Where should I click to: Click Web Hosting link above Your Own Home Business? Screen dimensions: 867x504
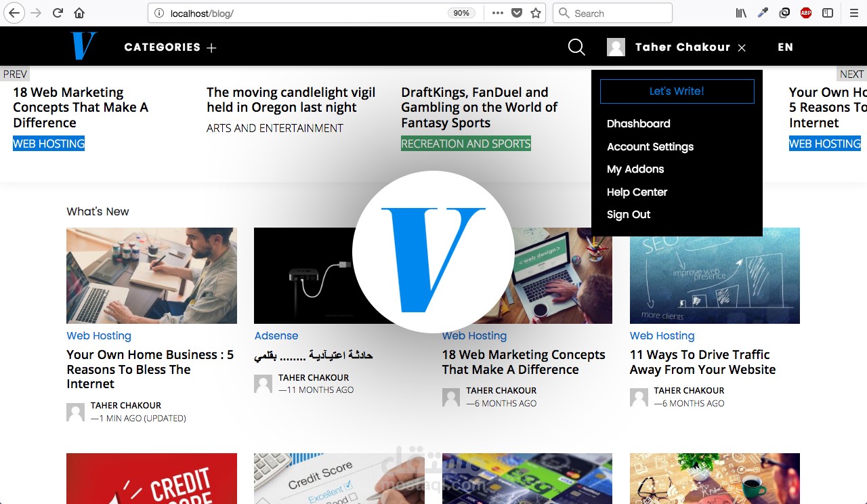[99, 336]
